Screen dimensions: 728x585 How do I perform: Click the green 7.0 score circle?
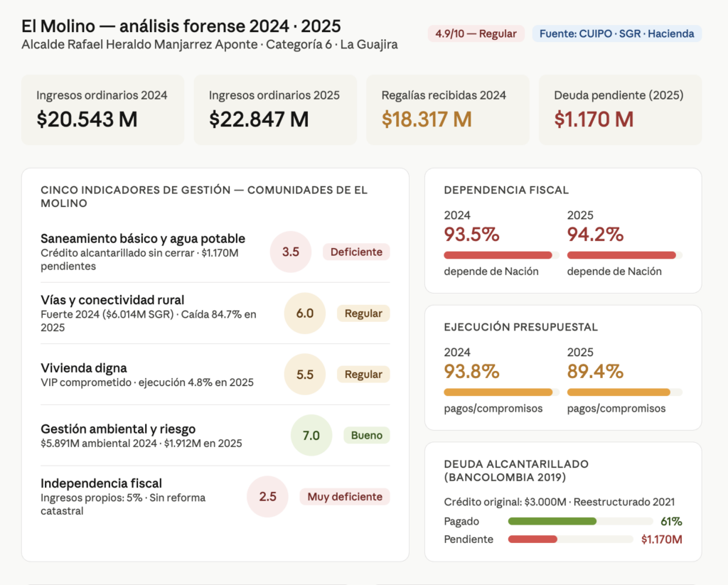point(311,436)
